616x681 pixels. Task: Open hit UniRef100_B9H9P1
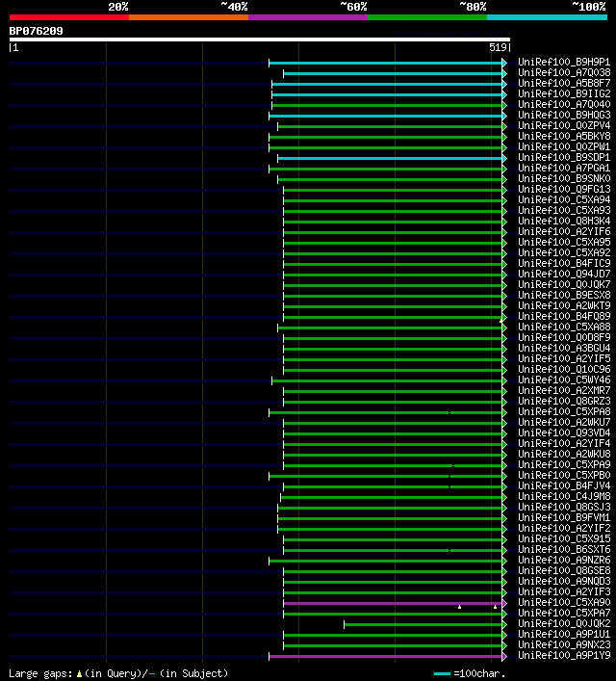click(x=564, y=62)
